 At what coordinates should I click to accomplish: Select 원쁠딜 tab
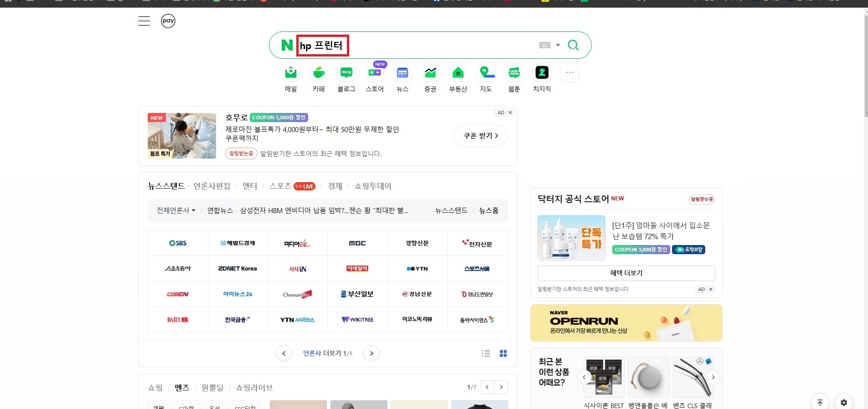[212, 388]
